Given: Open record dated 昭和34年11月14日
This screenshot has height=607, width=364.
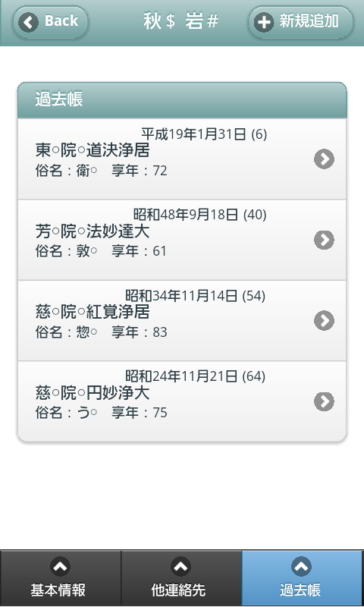Looking at the screenshot, I should (x=182, y=320).
